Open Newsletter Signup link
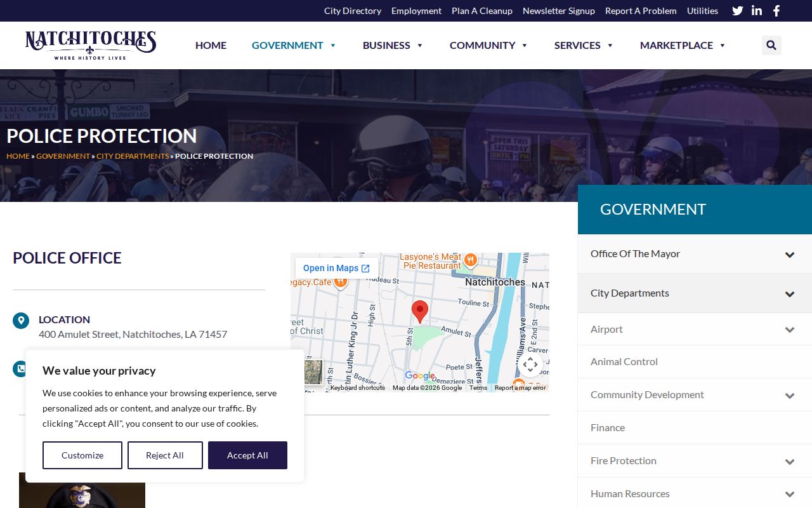The image size is (812, 508). tap(559, 11)
